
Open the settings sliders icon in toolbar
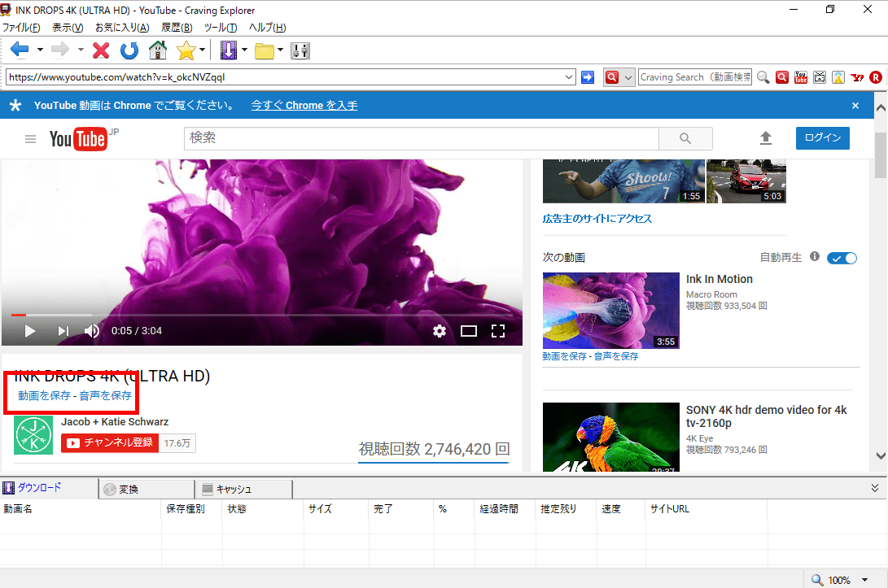coord(300,51)
